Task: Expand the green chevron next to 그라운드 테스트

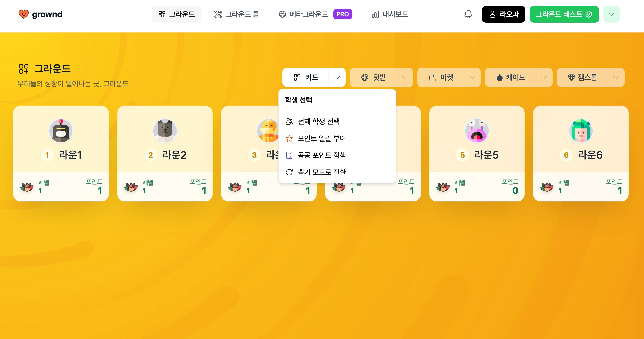Action: (x=612, y=14)
